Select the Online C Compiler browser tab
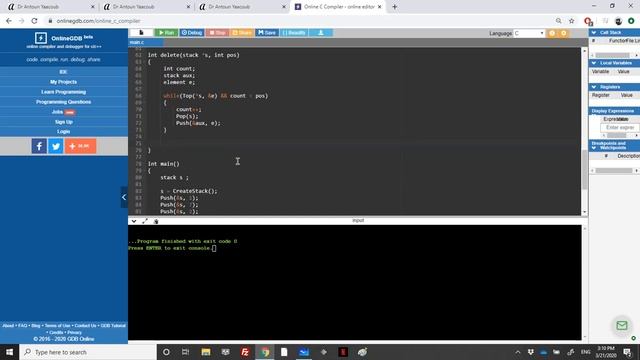This screenshot has width=640, height=360. point(338,7)
